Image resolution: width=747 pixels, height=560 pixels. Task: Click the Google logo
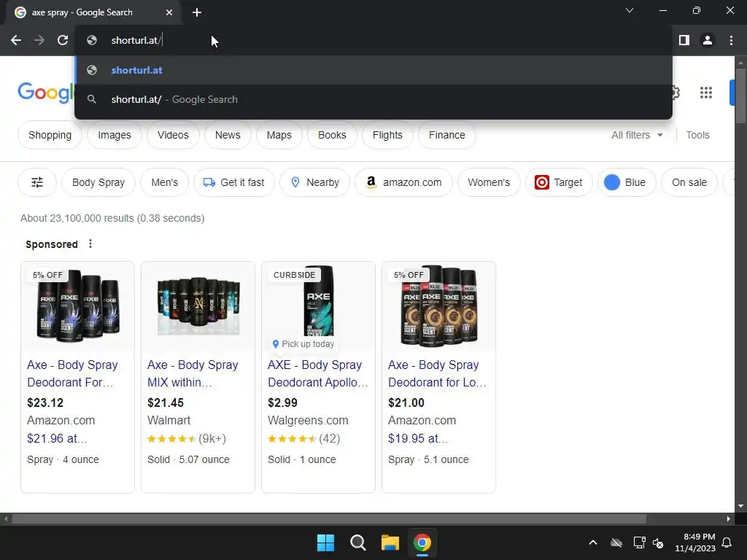46,93
